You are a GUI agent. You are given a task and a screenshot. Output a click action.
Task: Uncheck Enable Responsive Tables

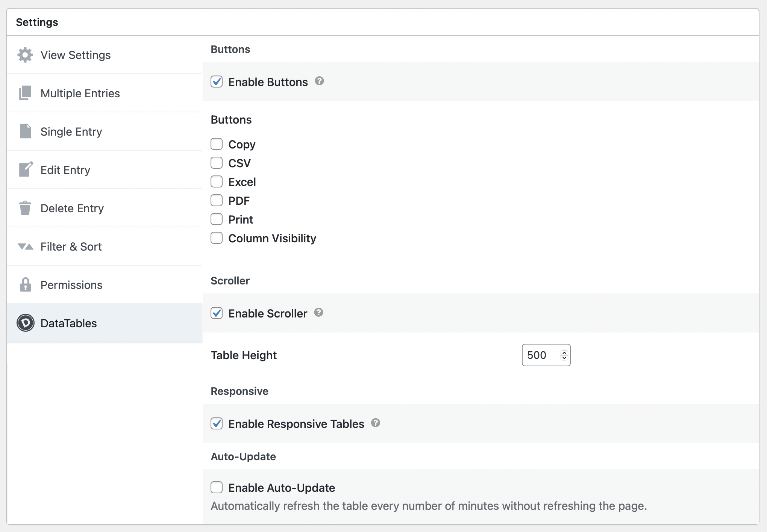point(217,423)
